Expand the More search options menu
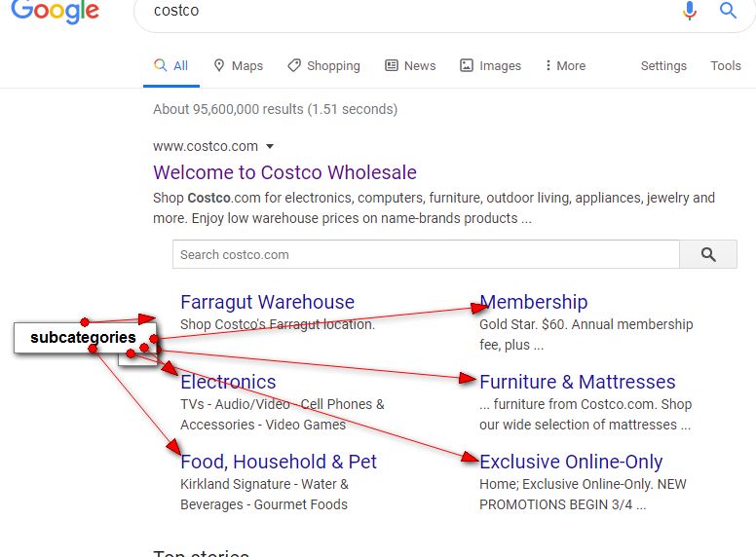The image size is (756, 557). [x=566, y=66]
